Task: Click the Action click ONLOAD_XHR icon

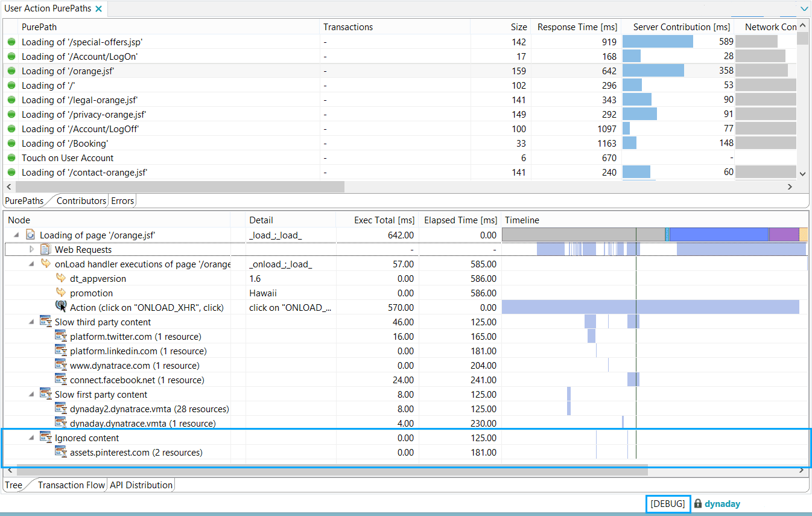Action: tap(60, 307)
